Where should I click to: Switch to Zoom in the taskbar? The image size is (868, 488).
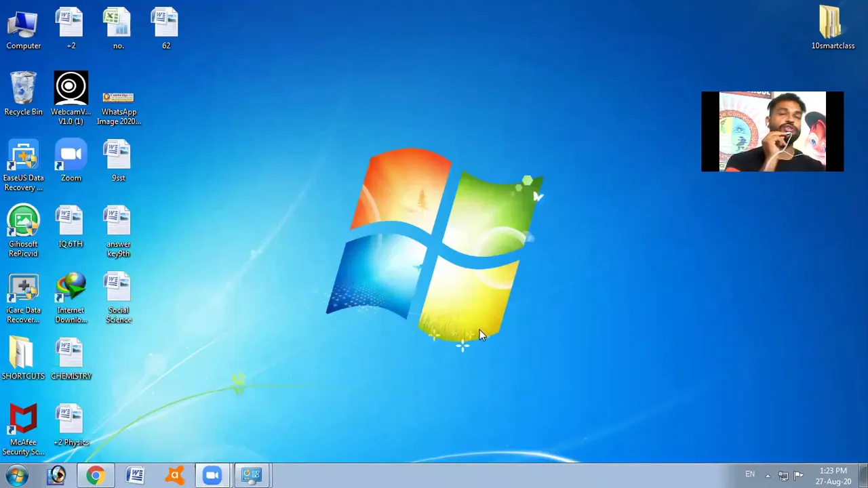213,475
